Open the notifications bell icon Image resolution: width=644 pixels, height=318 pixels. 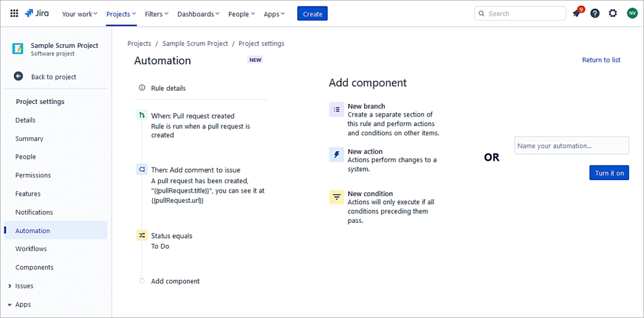click(576, 13)
